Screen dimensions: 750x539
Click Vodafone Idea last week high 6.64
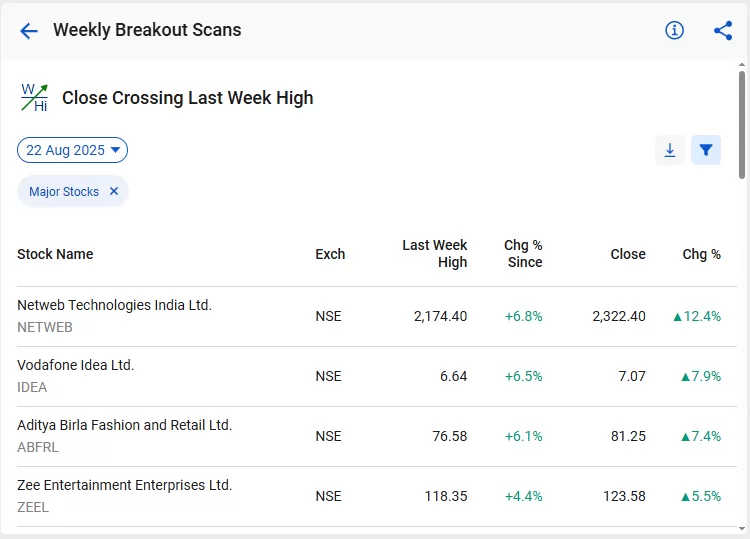click(453, 376)
